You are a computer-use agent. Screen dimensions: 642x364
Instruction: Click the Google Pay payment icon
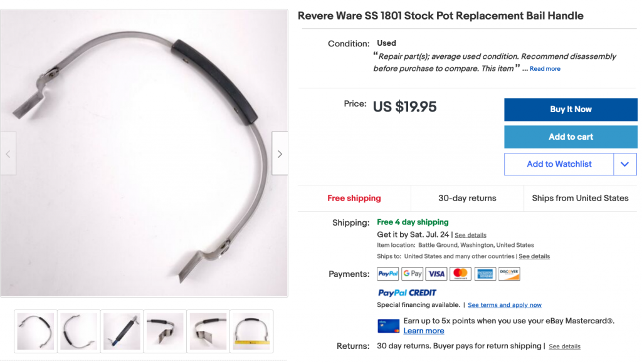[412, 274]
